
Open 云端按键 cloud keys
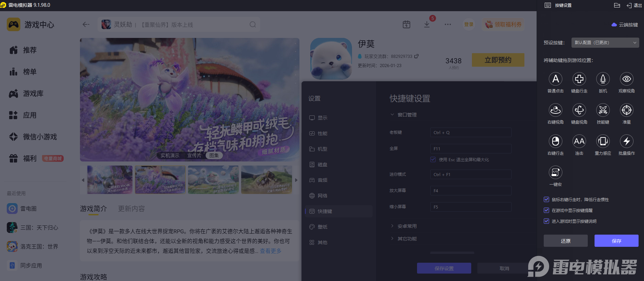(x=625, y=25)
